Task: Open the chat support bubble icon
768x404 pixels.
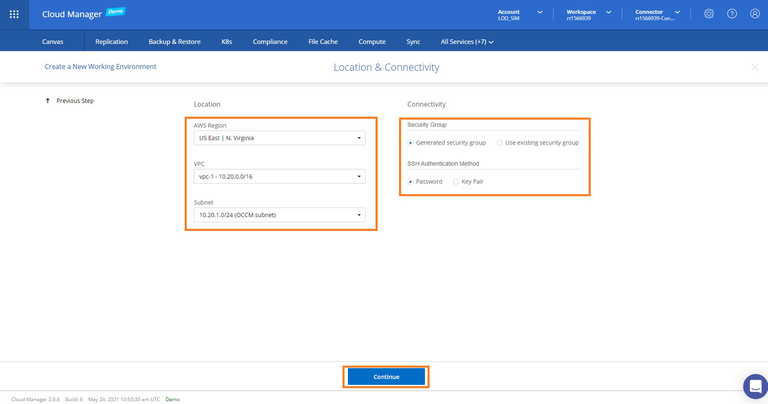Action: click(755, 386)
